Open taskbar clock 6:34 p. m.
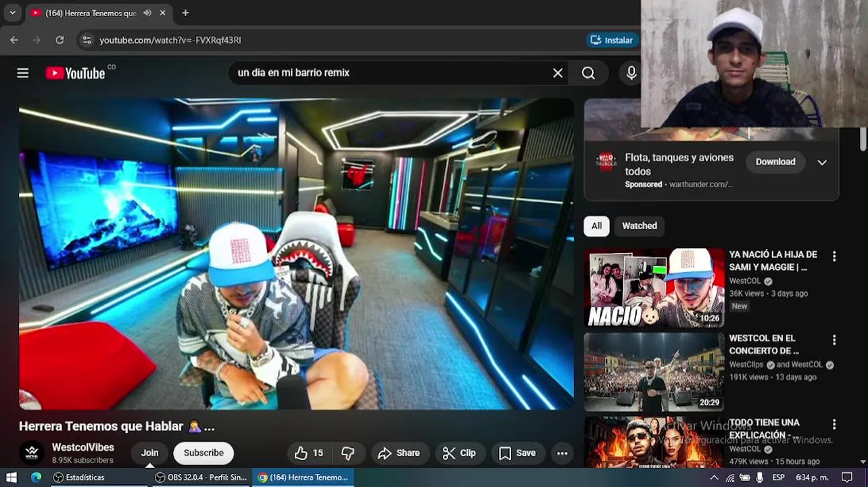Viewport: 868px width, 487px height. tap(812, 478)
